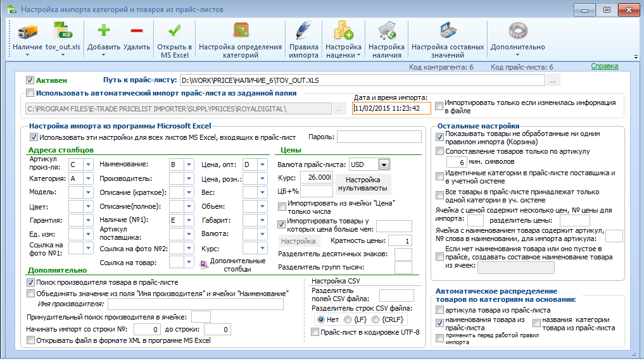
Task: Enable Объединять значение Имя производителя checkbox
Action: pos(30,294)
